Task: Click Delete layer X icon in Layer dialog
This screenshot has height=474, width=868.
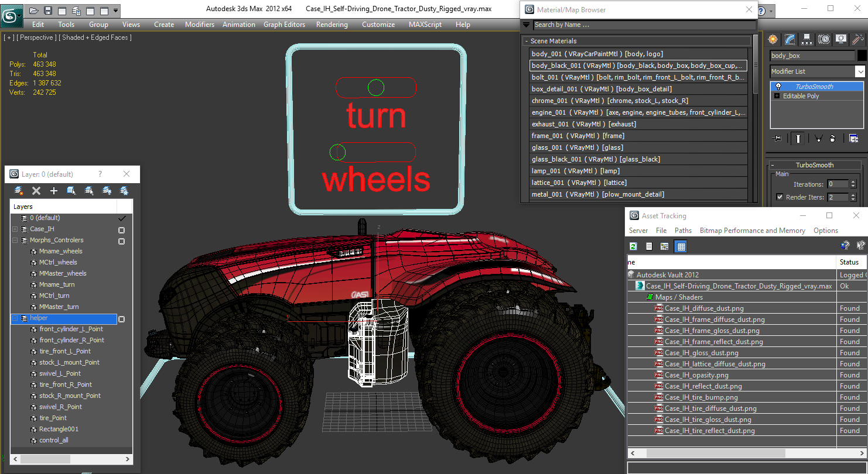Action: [x=36, y=191]
